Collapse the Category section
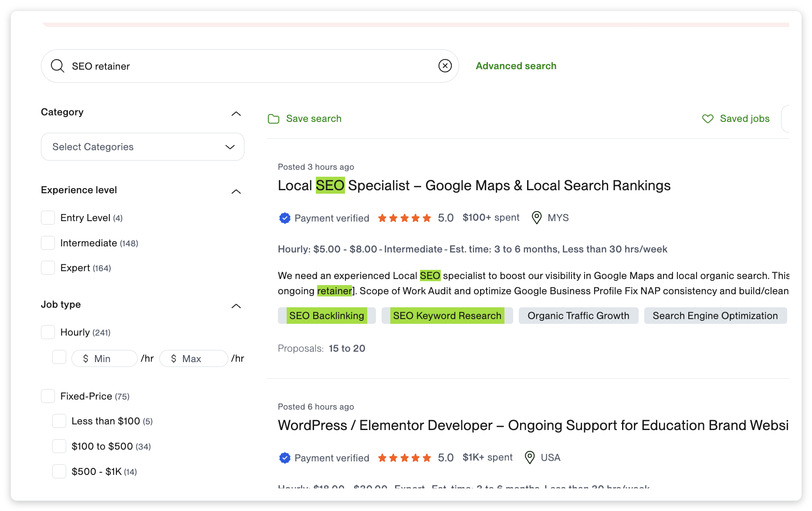Screen dimensions: 812x511 pyautogui.click(x=236, y=114)
